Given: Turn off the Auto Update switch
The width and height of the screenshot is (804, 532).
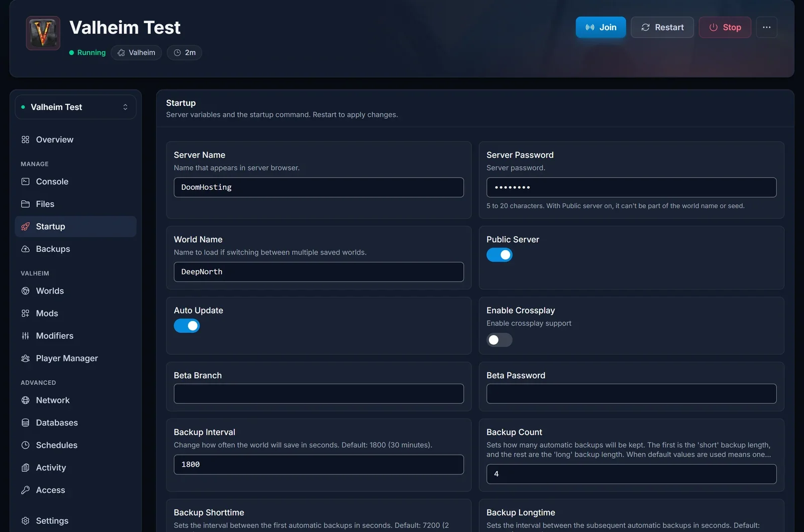Looking at the screenshot, I should point(187,326).
